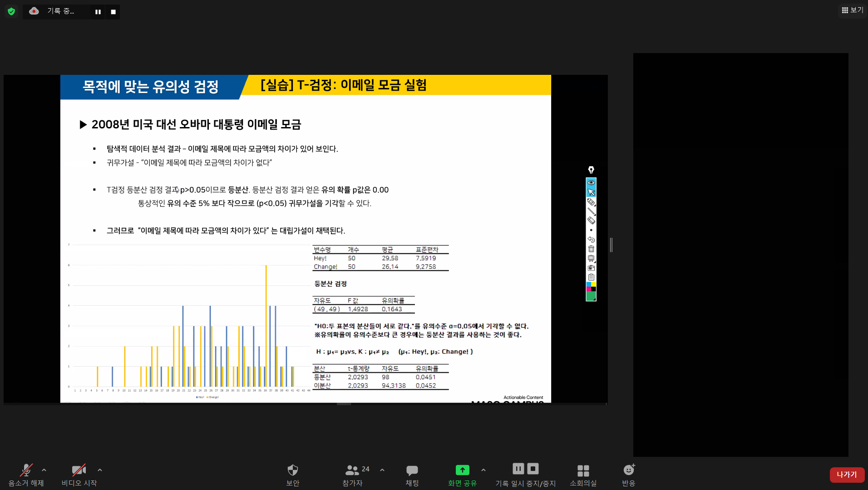Image resolution: width=868 pixels, height=490 pixels.
Task: Open the View (보기) menu
Action: [852, 10]
